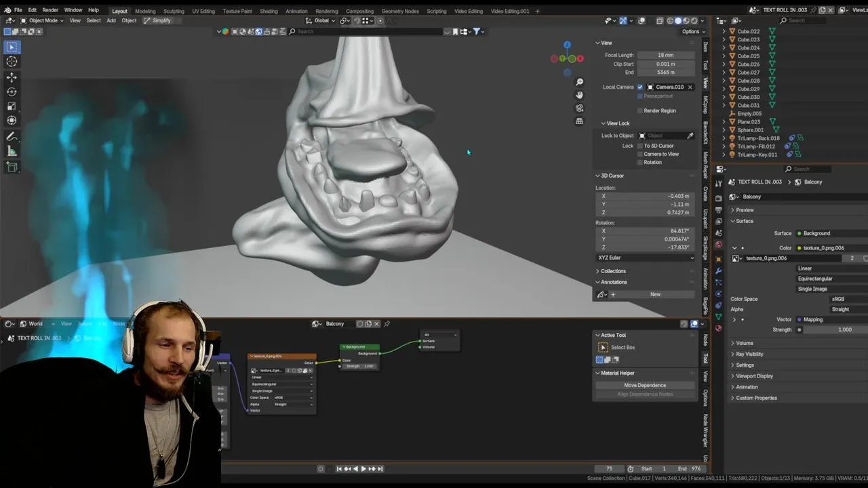Screen dimensions: 868x488
Task: Enable Lock Camera to View checkbox
Action: coord(639,154)
